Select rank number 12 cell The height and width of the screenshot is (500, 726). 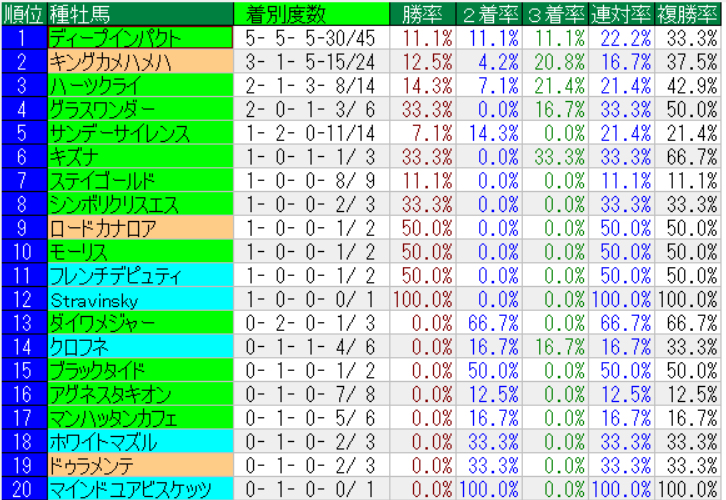(x=22, y=299)
